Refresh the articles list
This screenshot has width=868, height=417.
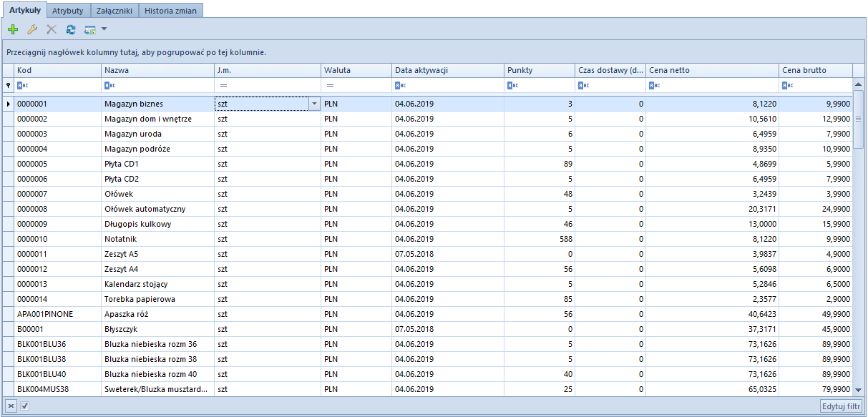71,30
